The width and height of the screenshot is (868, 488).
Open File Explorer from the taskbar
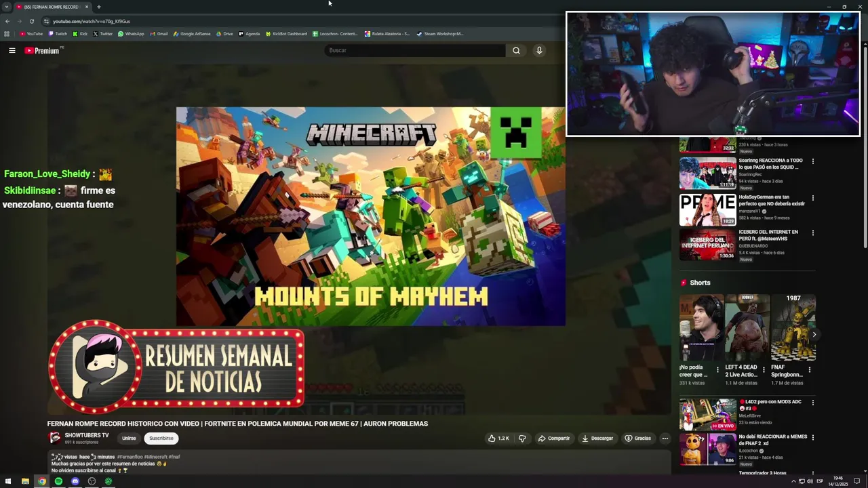click(x=25, y=481)
